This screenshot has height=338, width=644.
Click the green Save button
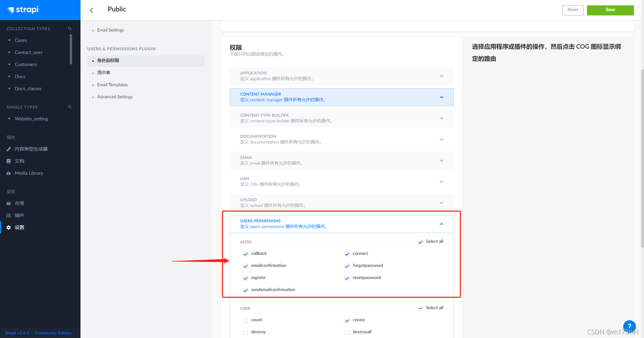click(610, 10)
